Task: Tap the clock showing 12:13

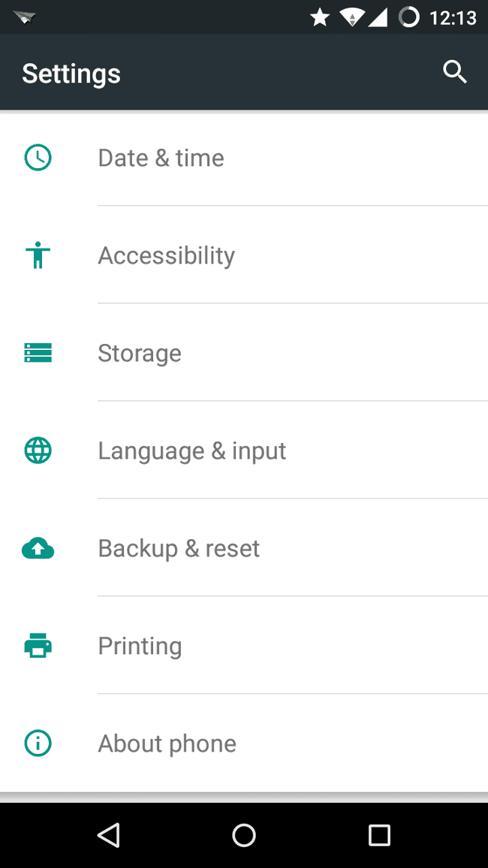Action: (452, 17)
